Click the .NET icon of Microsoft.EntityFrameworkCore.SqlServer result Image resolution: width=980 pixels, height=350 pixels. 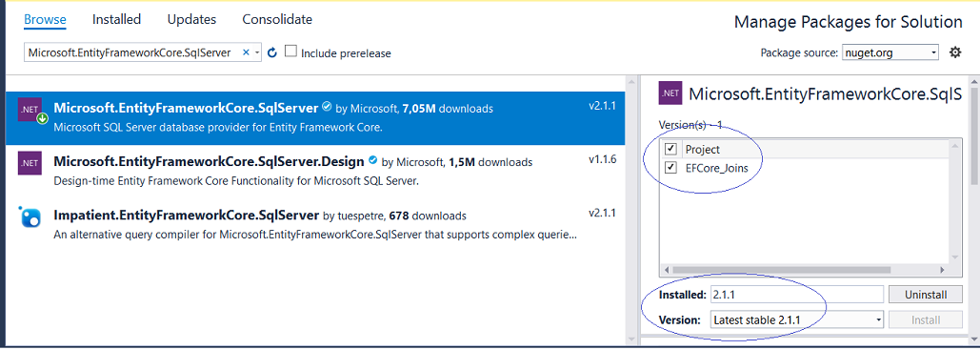(x=30, y=109)
